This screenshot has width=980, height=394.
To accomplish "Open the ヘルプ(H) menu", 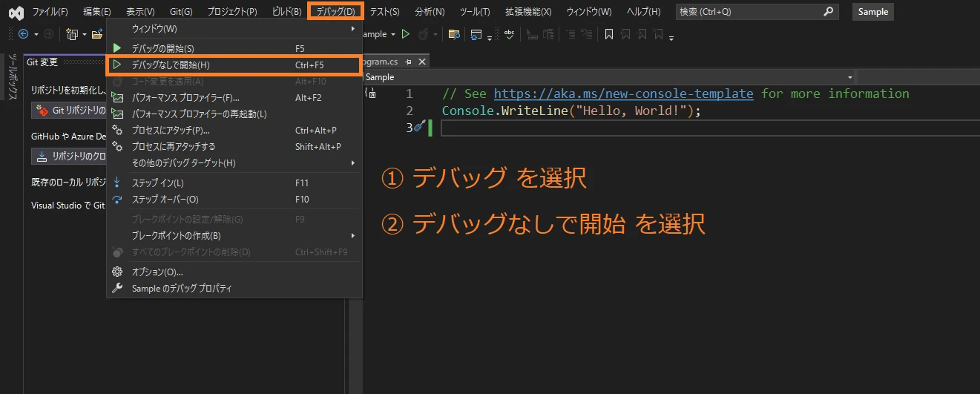I will 643,12.
